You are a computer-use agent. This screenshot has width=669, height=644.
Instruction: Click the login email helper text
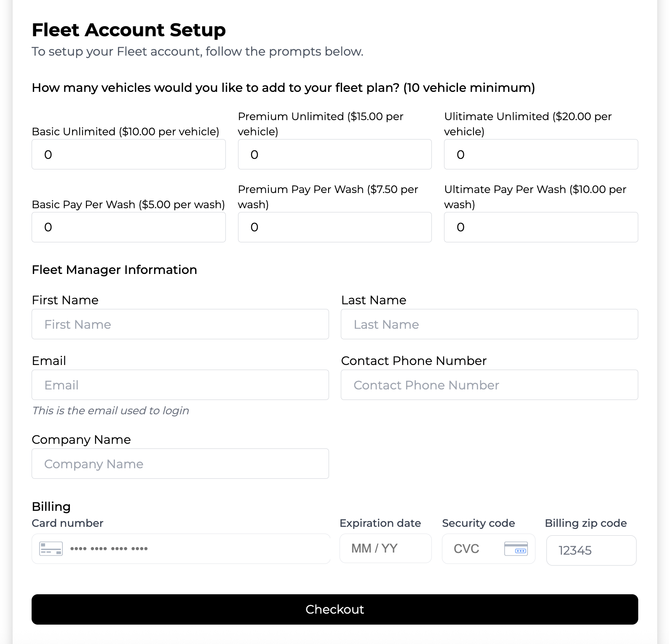tap(110, 410)
